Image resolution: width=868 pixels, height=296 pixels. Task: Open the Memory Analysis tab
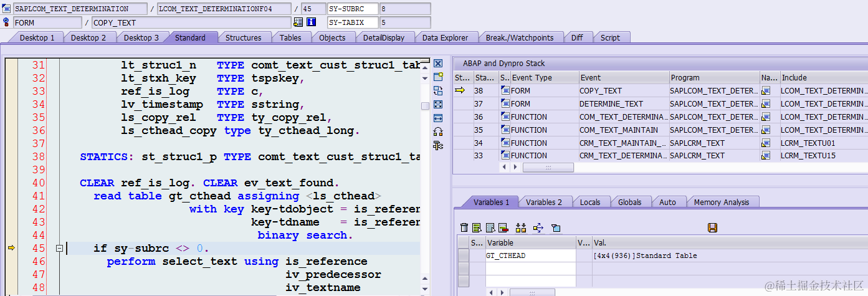[x=722, y=202]
